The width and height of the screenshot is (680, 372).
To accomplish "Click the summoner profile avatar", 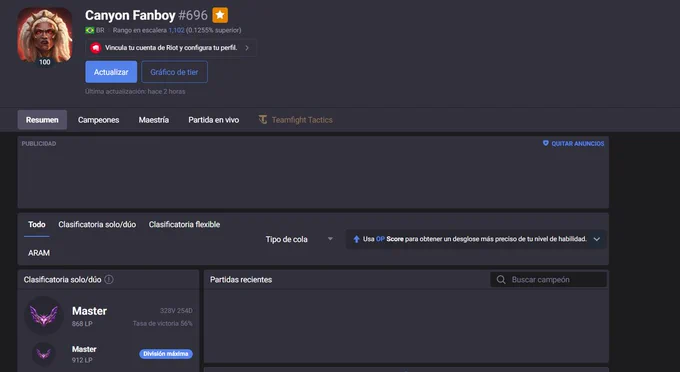I will [45, 35].
